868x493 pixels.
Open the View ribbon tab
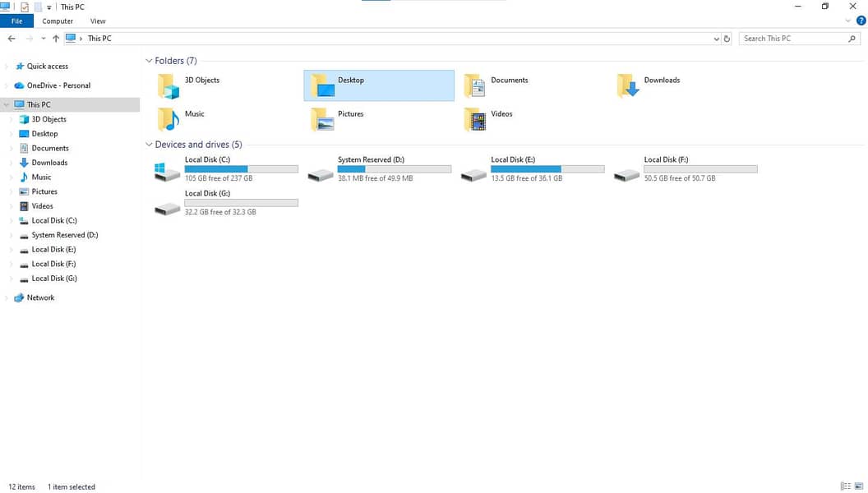[98, 21]
